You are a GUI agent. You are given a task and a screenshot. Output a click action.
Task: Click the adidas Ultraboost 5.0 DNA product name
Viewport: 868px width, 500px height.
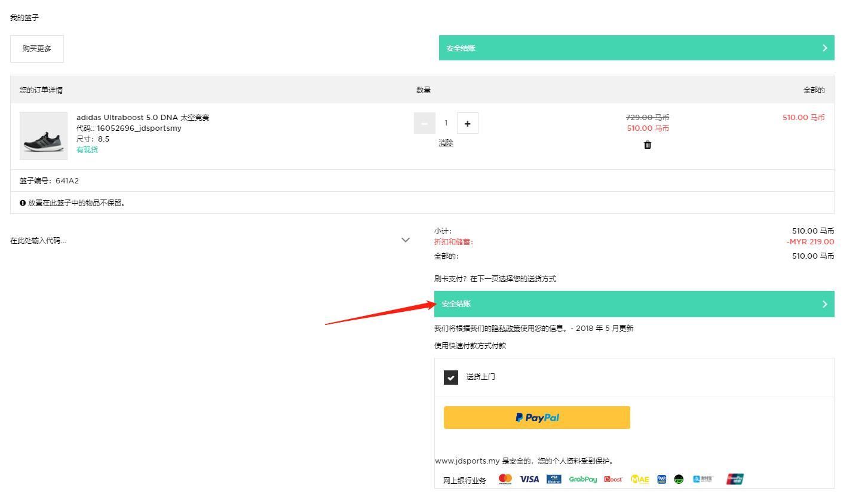pos(143,118)
